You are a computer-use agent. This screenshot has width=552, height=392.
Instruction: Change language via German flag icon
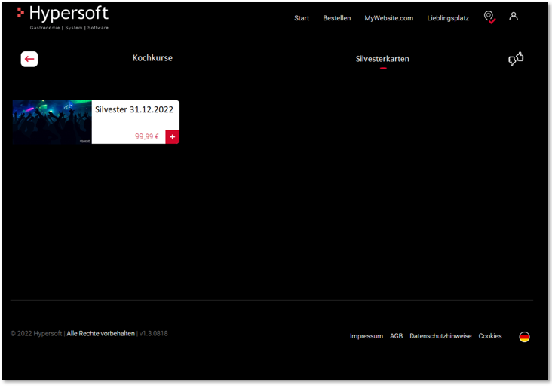point(524,337)
